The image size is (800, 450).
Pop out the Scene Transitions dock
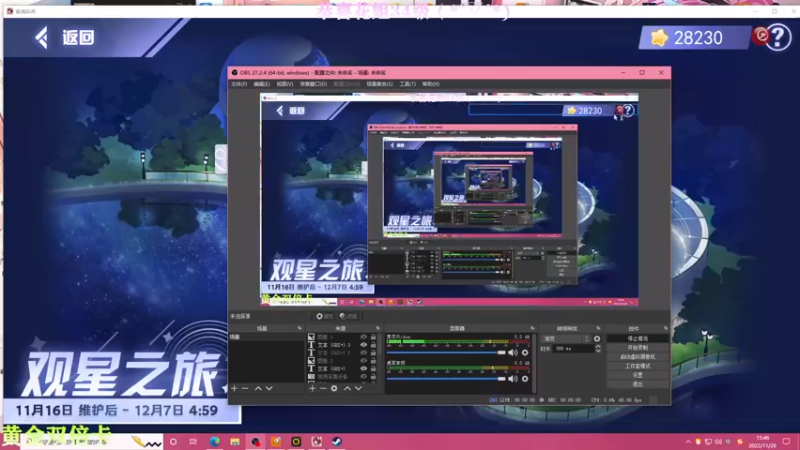598,328
